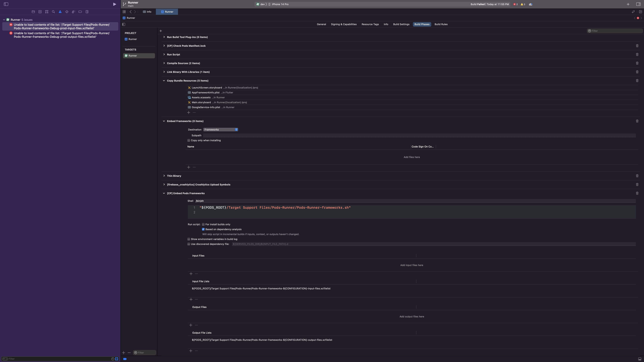The height and width of the screenshot is (362, 644).
Task: Open the Find navigator magnifier
Action: point(53,12)
